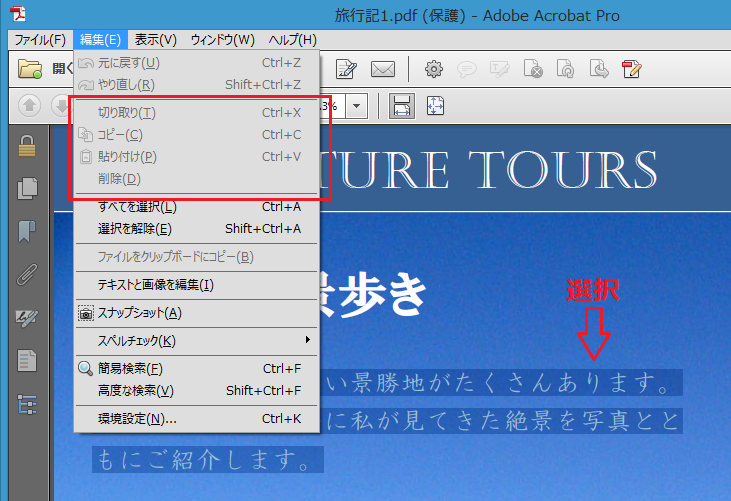This screenshot has height=501, width=731.
Task: Click the Acrobat application icon in title bar
Action: (18, 14)
